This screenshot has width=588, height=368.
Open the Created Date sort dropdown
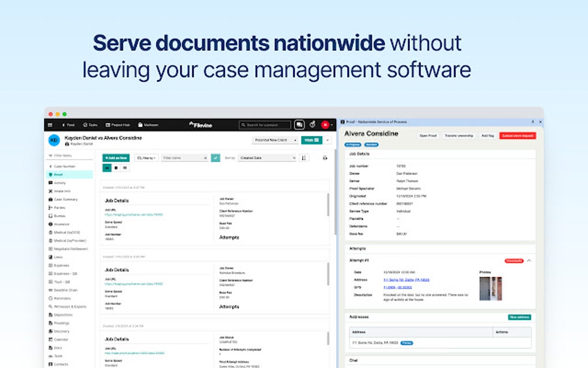(x=266, y=157)
